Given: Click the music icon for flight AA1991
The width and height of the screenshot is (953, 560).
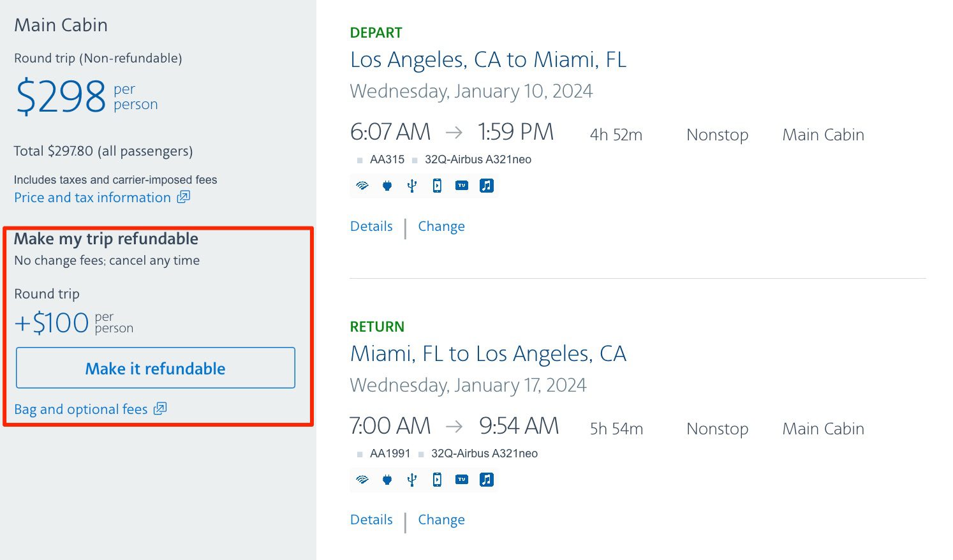Looking at the screenshot, I should 487,480.
